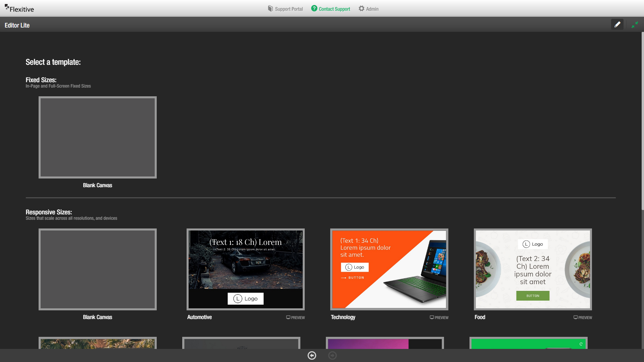Go forward with the right arrow button

tap(332, 356)
